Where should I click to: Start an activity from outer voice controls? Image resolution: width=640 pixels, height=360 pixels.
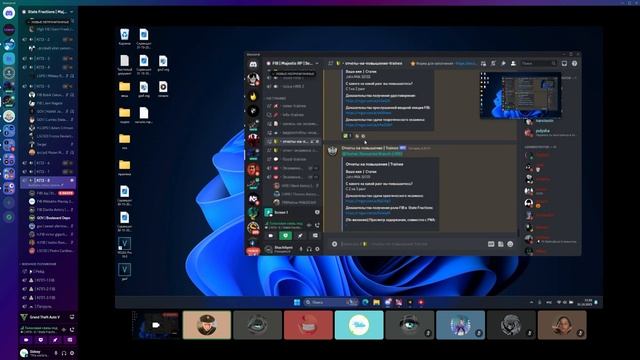click(55, 340)
